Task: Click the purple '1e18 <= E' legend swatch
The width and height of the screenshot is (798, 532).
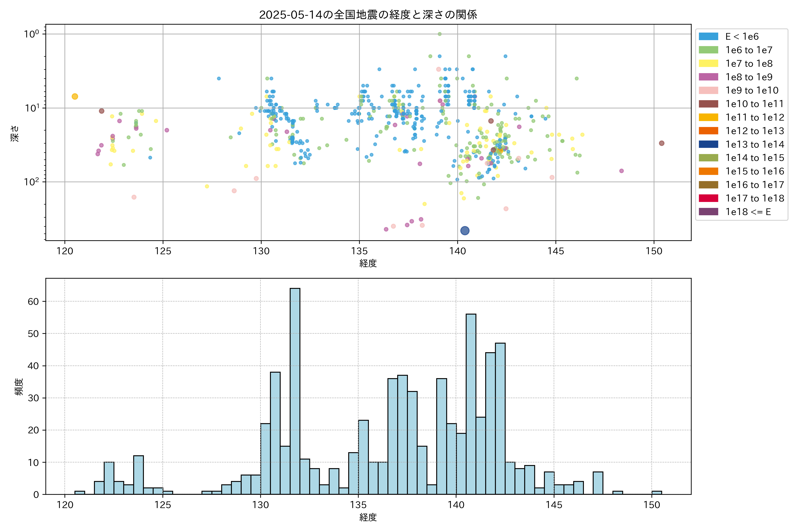Action: coord(708,212)
